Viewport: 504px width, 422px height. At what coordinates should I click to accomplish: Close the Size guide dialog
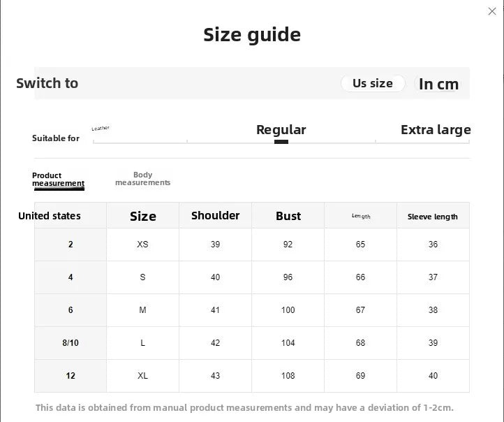492,11
